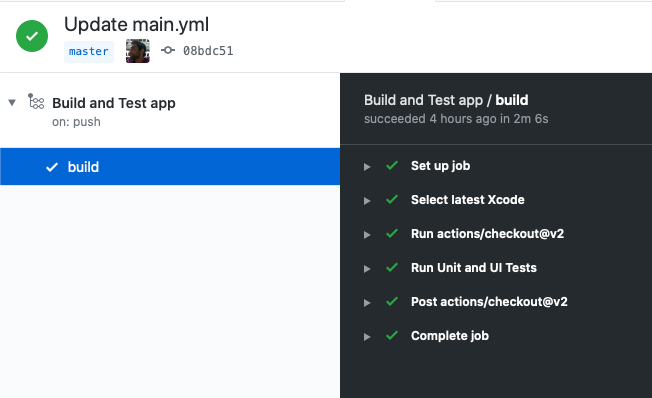
Task: Open the Run Unit and UI Tests log
Action: tap(474, 267)
